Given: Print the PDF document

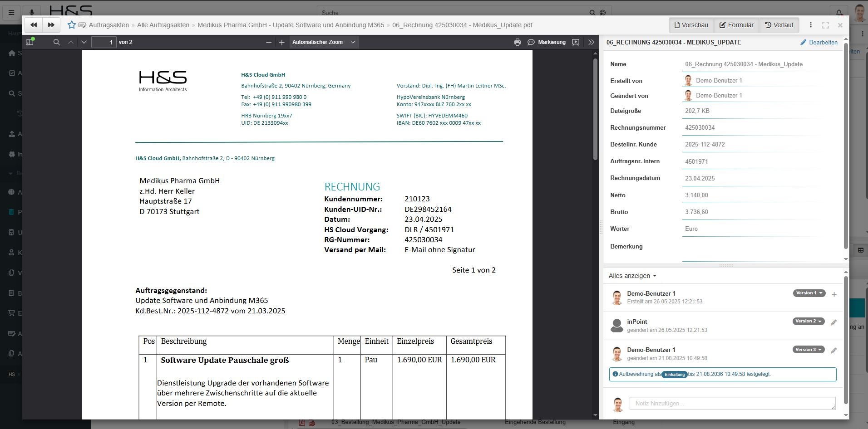Looking at the screenshot, I should (x=518, y=42).
